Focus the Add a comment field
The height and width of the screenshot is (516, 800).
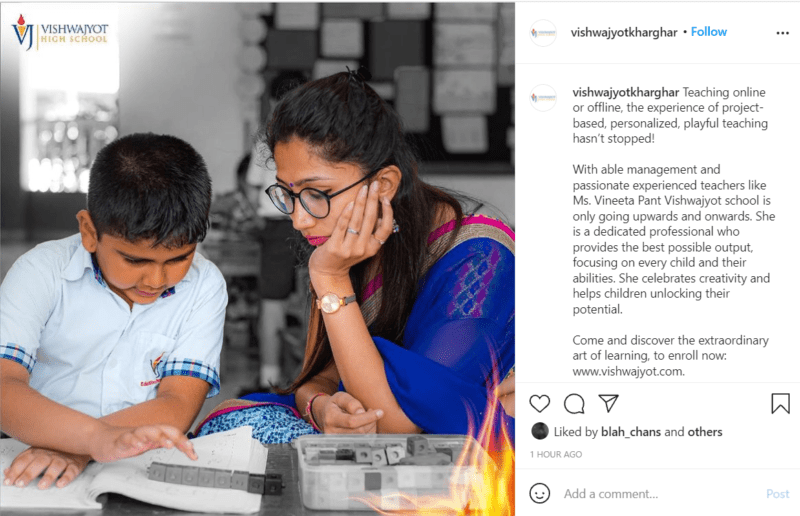point(658,494)
